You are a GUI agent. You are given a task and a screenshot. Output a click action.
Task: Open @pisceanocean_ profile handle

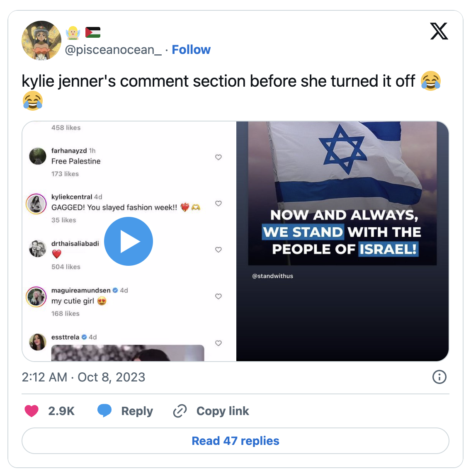point(113,50)
